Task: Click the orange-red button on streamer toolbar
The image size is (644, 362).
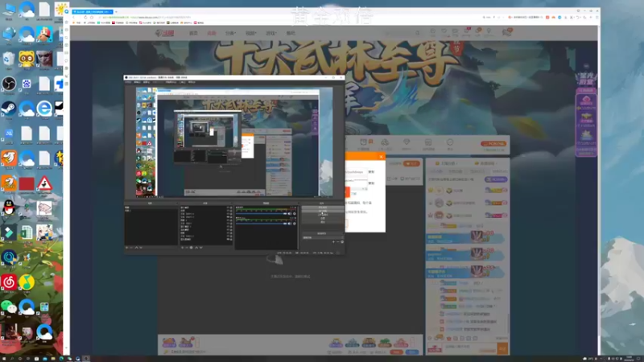Action: click(x=494, y=144)
